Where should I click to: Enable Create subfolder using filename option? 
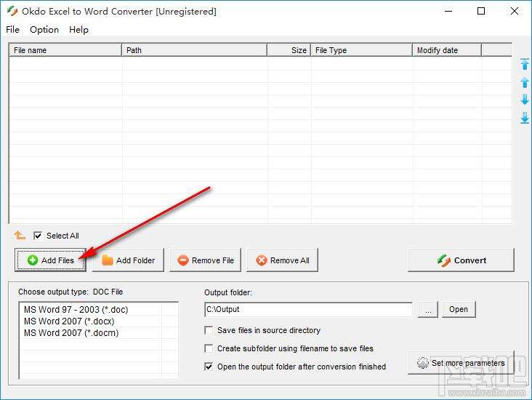click(209, 348)
